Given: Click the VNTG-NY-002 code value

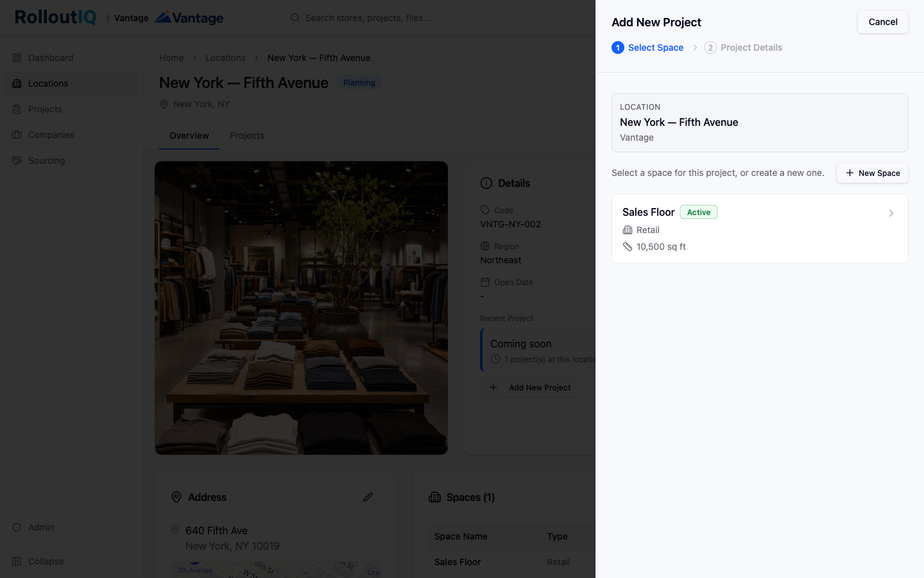Looking at the screenshot, I should (511, 224).
